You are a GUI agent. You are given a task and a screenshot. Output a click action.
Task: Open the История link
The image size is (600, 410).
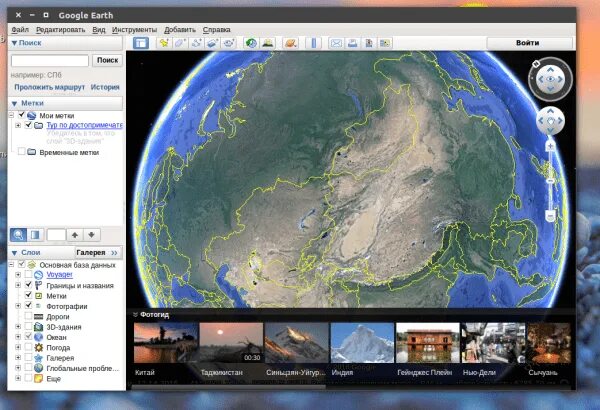point(105,87)
